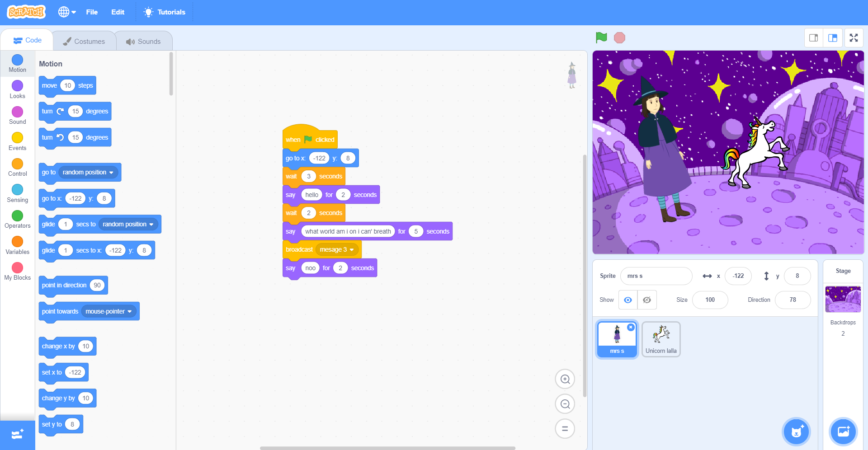This screenshot has height=450, width=868.
Task: Switch to the Costumes tab
Action: tap(84, 41)
